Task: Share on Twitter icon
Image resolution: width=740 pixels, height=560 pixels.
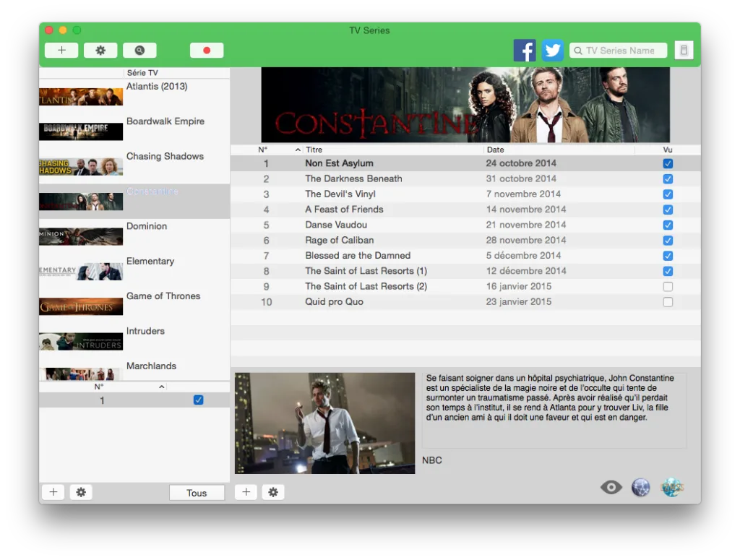Action: tap(552, 51)
